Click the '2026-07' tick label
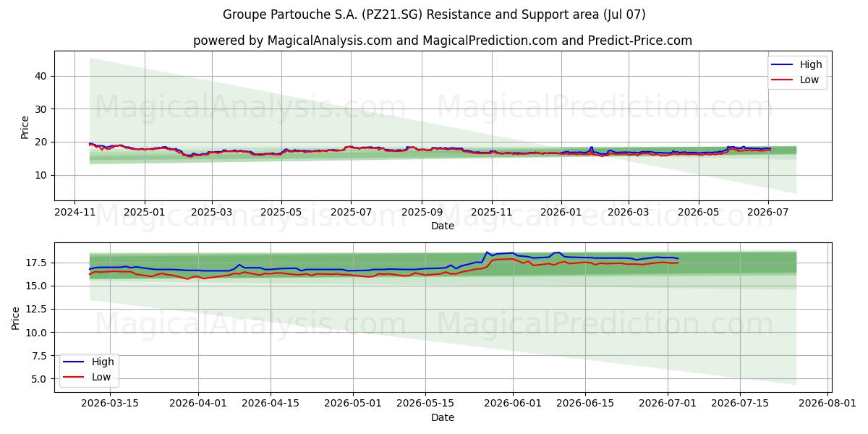The width and height of the screenshot is (868, 434). click(x=767, y=212)
